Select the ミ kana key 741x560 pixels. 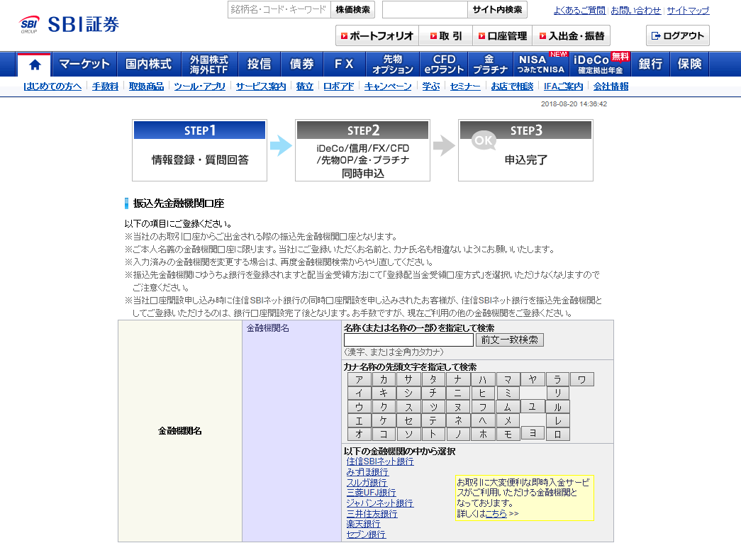pyautogui.click(x=508, y=393)
